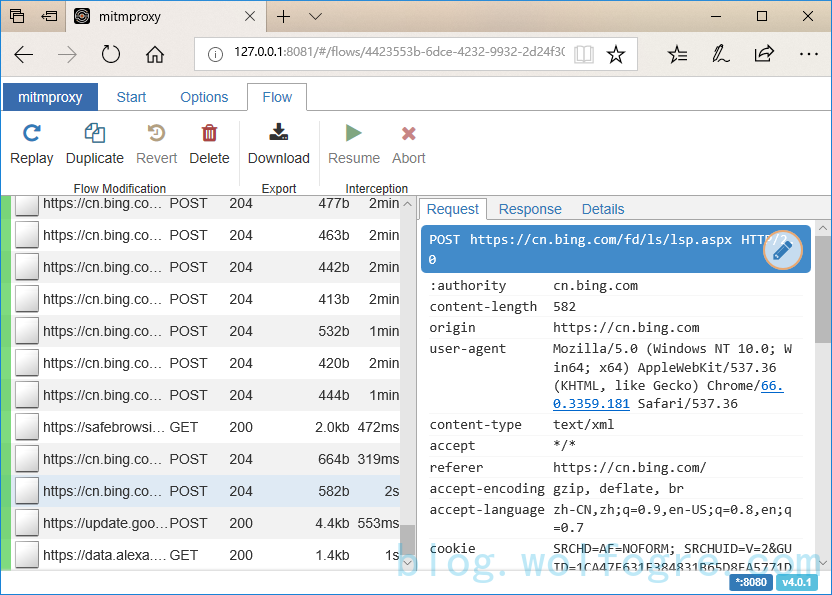
Task: Click the blue mitmproxy menu button
Action: pos(50,97)
